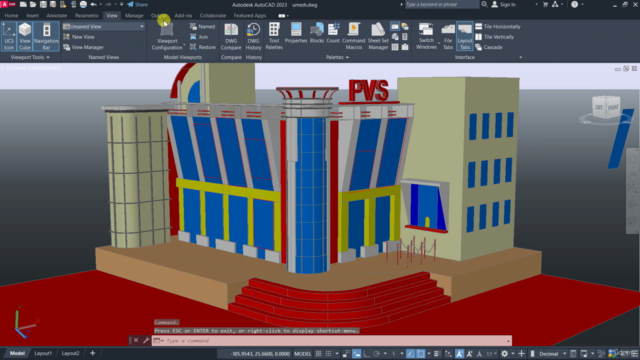Screen dimensions: 640x360
Task: Click the New drawing icon
Action: (23, 4)
